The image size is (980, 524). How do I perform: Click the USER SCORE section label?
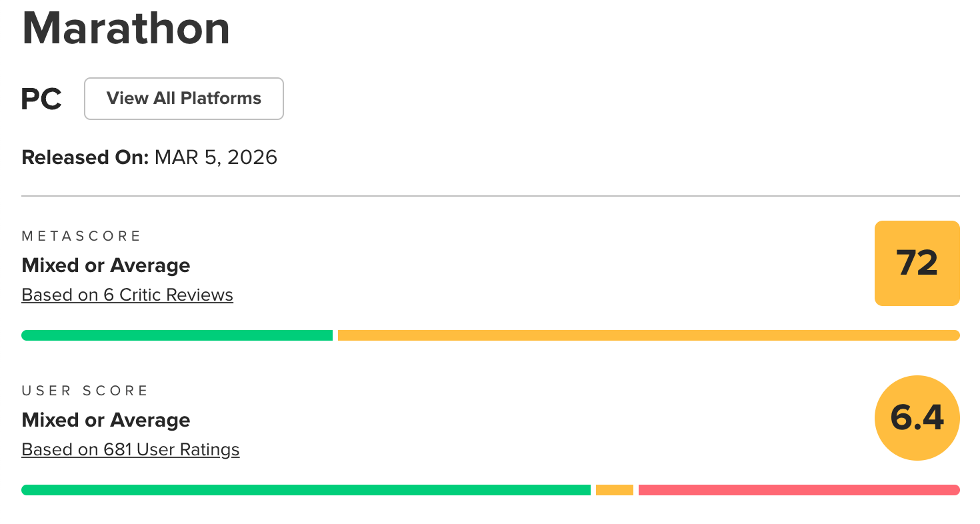[85, 391]
